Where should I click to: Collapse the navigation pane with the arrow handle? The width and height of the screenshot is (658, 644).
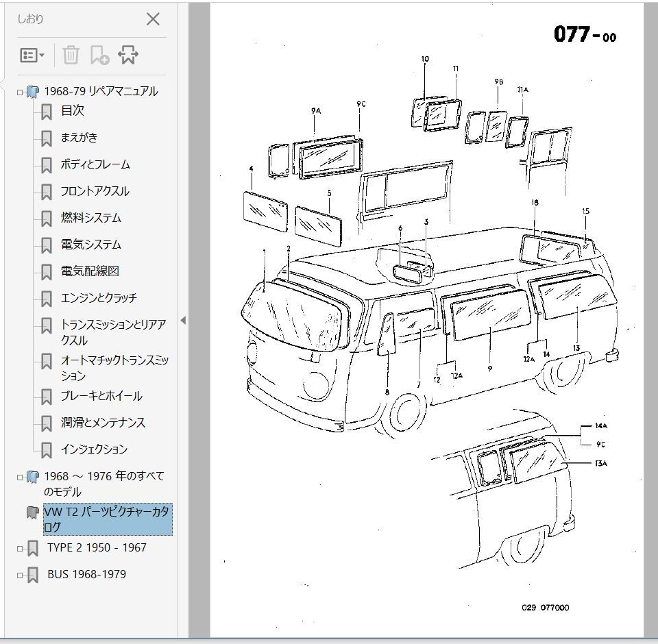(183, 321)
